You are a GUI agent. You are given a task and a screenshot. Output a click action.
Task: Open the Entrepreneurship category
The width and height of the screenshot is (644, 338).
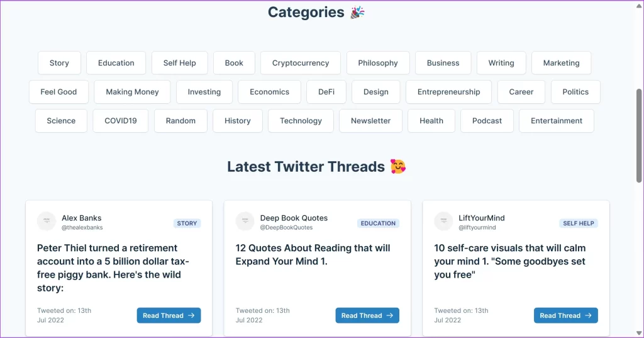pyautogui.click(x=448, y=92)
